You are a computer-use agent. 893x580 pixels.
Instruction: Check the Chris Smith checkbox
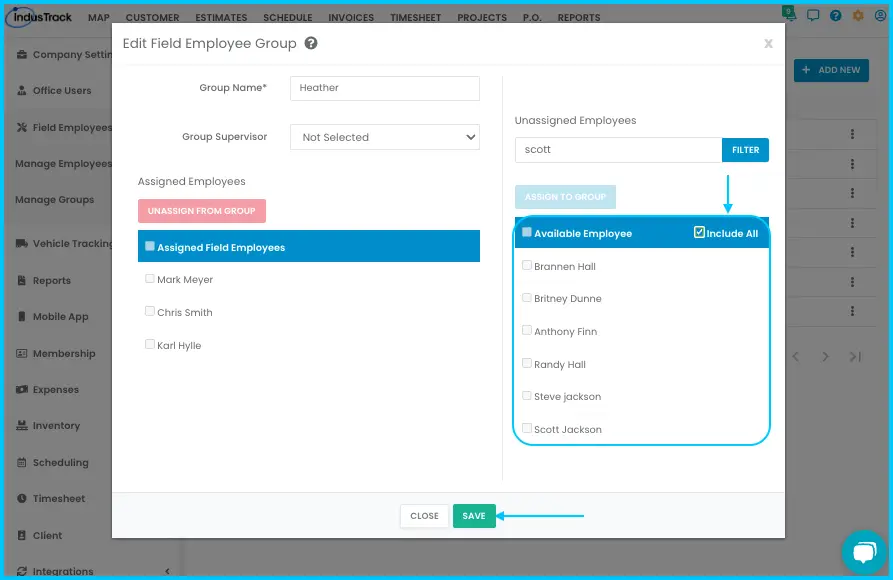(x=150, y=311)
